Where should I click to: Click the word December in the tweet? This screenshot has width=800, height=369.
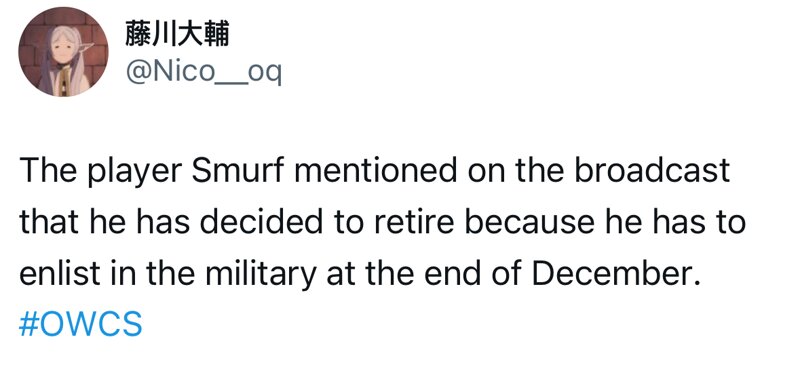pyautogui.click(x=614, y=274)
